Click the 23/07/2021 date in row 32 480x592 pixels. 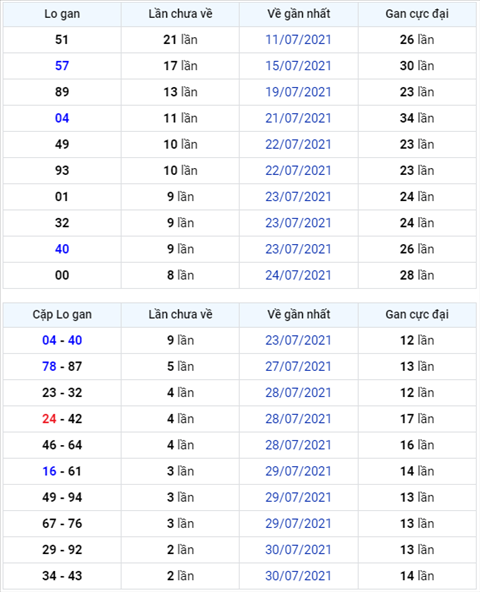coord(298,223)
